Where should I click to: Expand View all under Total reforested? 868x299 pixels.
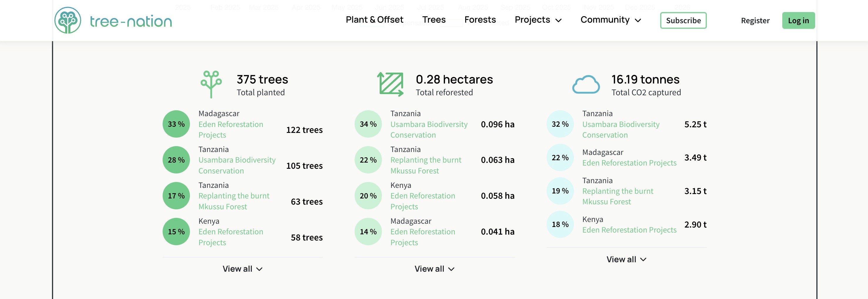coord(434,269)
